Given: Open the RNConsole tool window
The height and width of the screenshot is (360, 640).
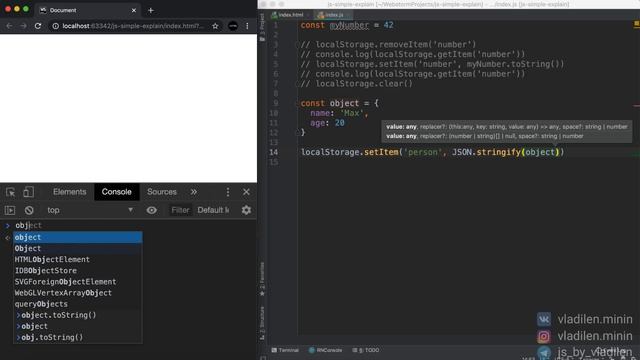Looking at the screenshot, I should point(325,350).
